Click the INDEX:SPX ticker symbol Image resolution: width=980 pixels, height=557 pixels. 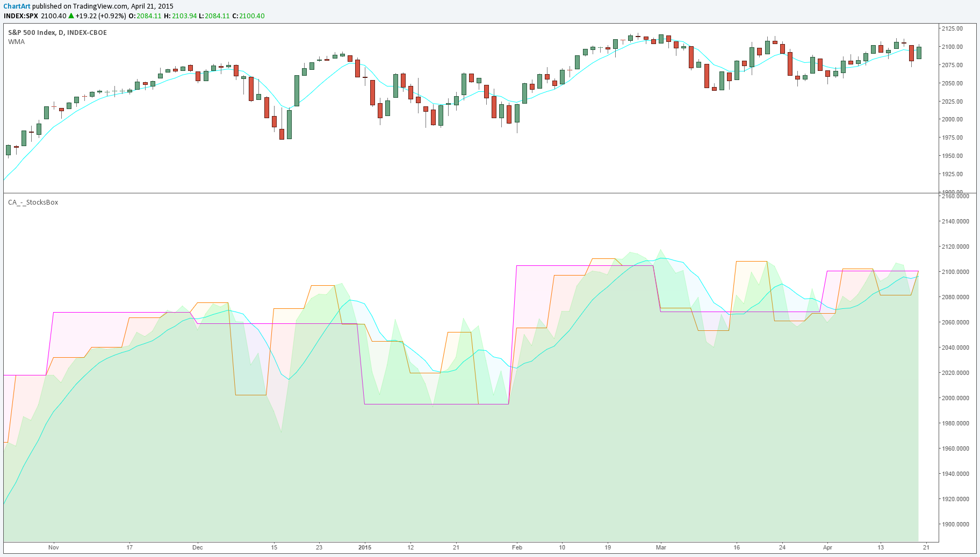point(21,16)
